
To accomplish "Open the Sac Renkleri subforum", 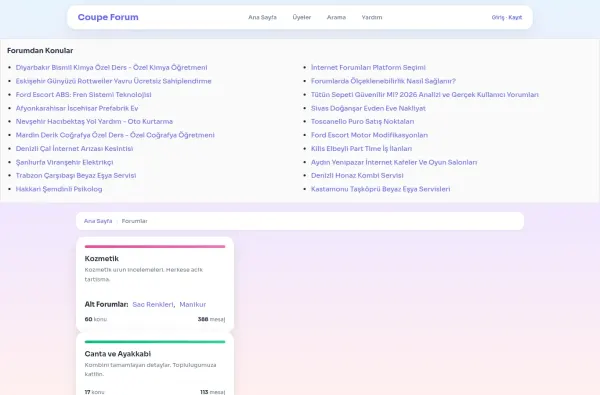I will [x=153, y=305].
